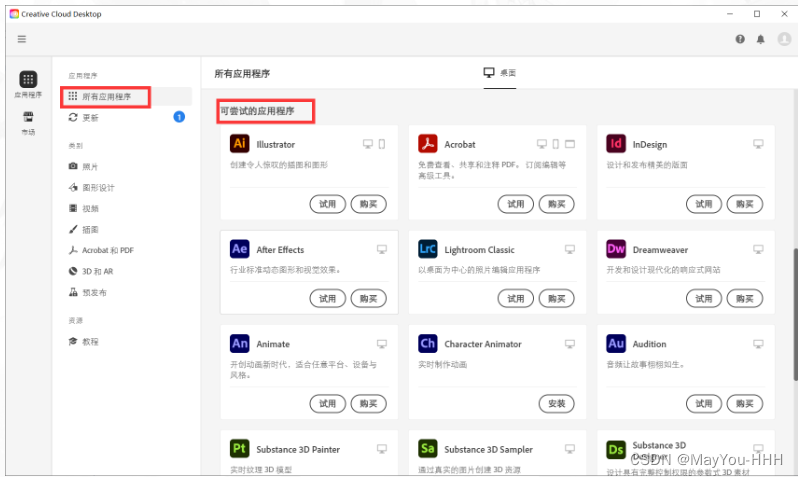
Task: Click the web browser icon on Acrobat card
Action: [x=570, y=144]
